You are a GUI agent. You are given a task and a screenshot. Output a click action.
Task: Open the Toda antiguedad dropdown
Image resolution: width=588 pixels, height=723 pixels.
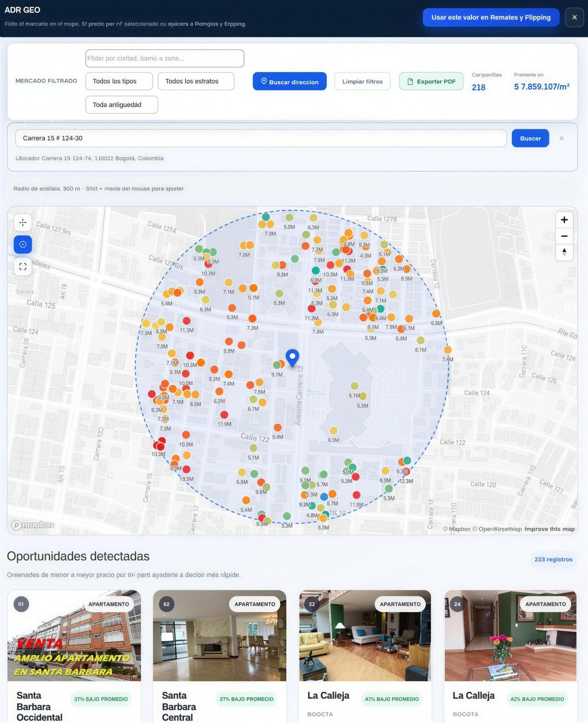122,105
